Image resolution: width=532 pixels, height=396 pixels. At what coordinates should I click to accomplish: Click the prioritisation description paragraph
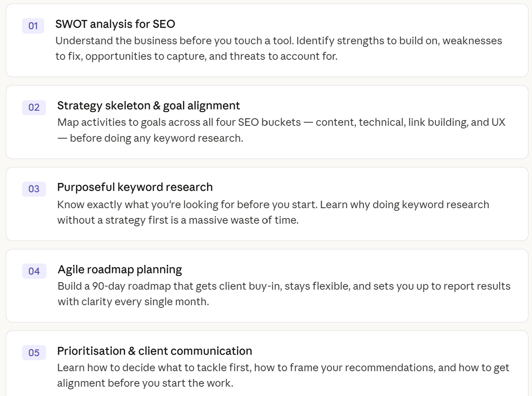point(283,376)
